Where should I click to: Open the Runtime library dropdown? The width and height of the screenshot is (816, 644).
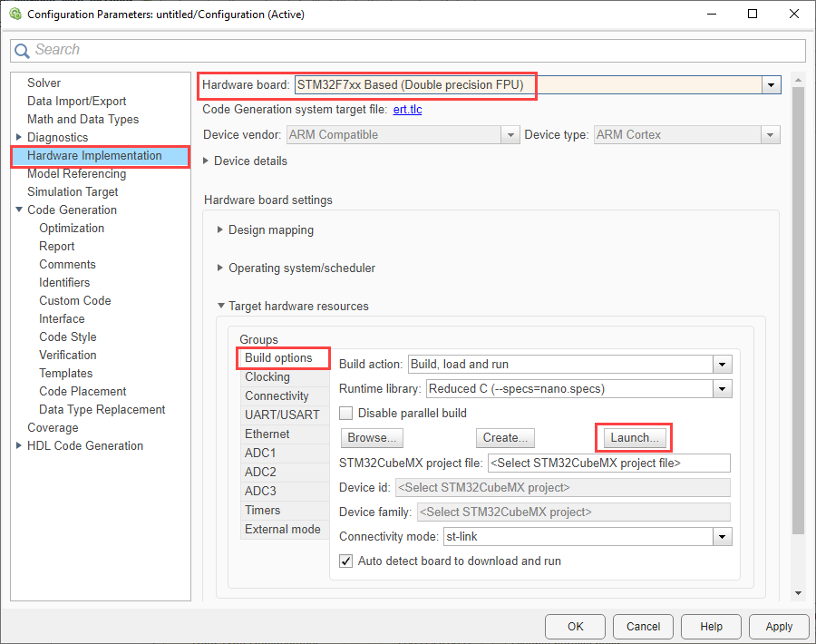coord(723,390)
